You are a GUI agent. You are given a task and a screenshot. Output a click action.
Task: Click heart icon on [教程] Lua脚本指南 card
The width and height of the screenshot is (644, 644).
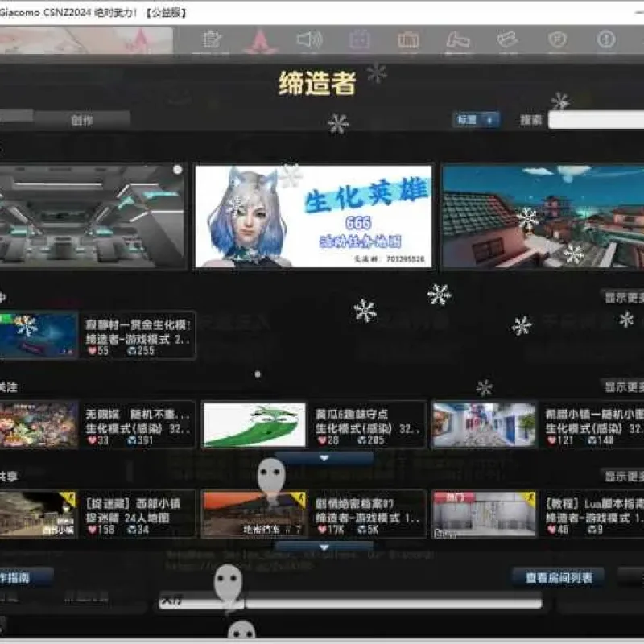tap(551, 530)
